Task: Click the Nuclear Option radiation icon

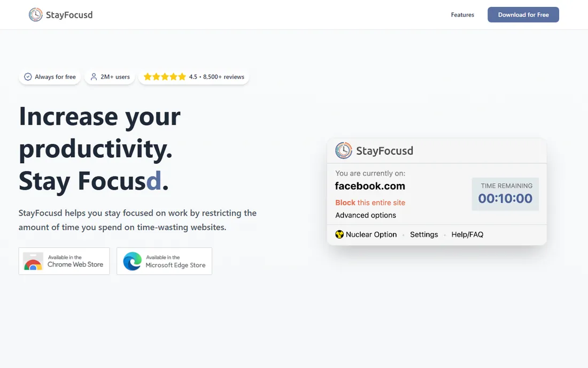Action: pyautogui.click(x=339, y=234)
